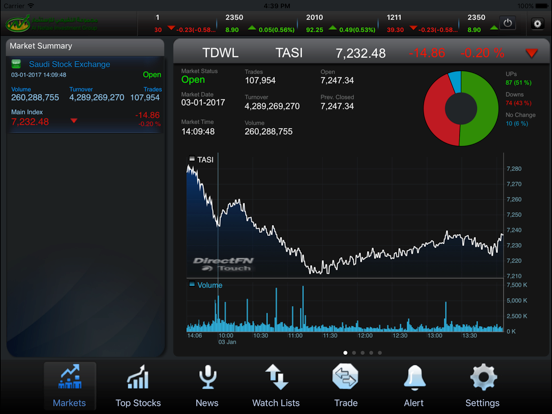This screenshot has height=414, width=552.
Task: Tap the 74 (43 %) Downs value
Action: tap(518, 103)
